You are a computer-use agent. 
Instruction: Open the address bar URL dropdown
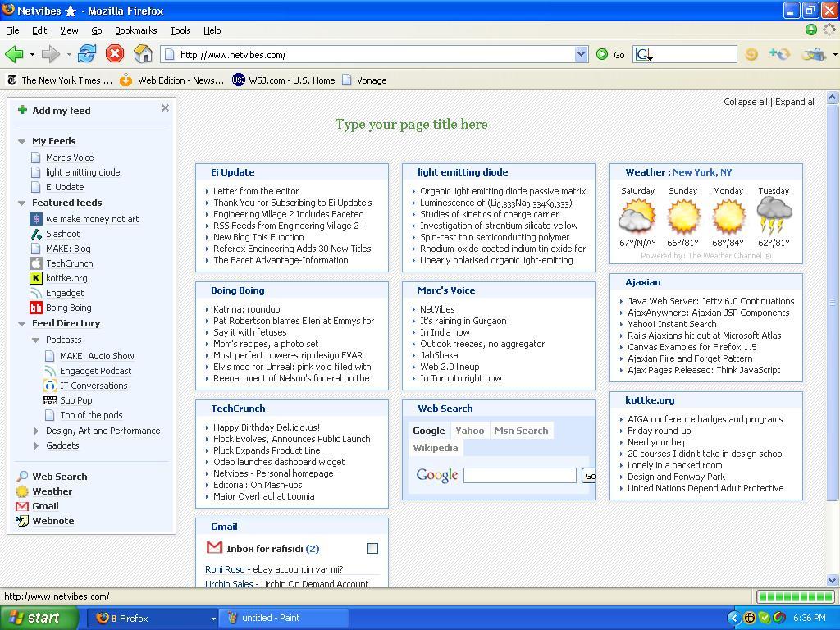(x=582, y=54)
